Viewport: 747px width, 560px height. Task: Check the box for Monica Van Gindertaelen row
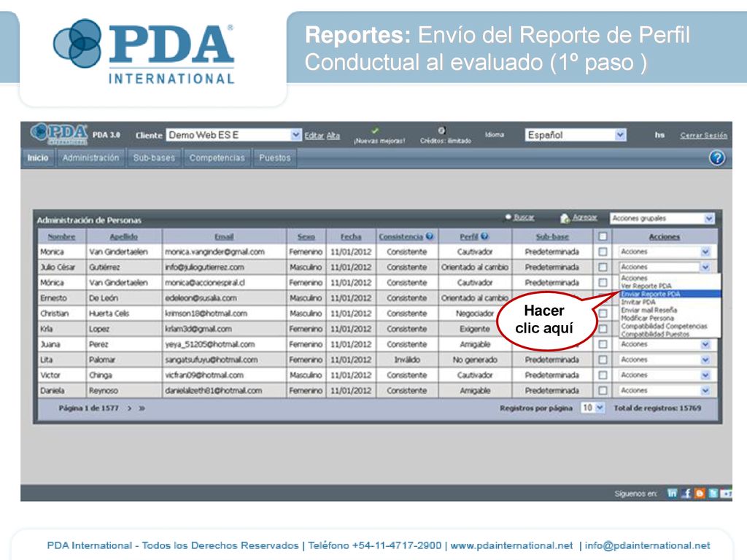[x=603, y=252]
